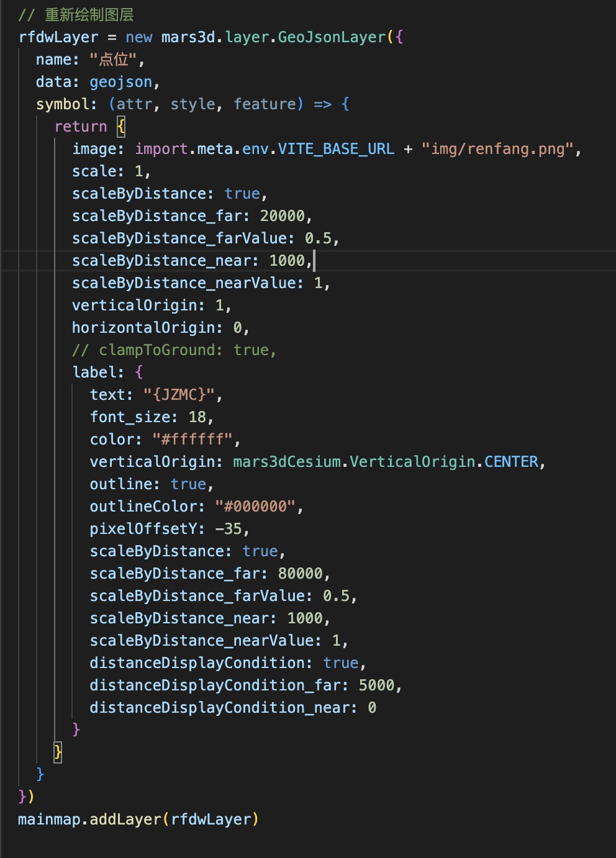The height and width of the screenshot is (858, 616).
Task: Click the 5000 display condition value
Action: [x=376, y=685]
